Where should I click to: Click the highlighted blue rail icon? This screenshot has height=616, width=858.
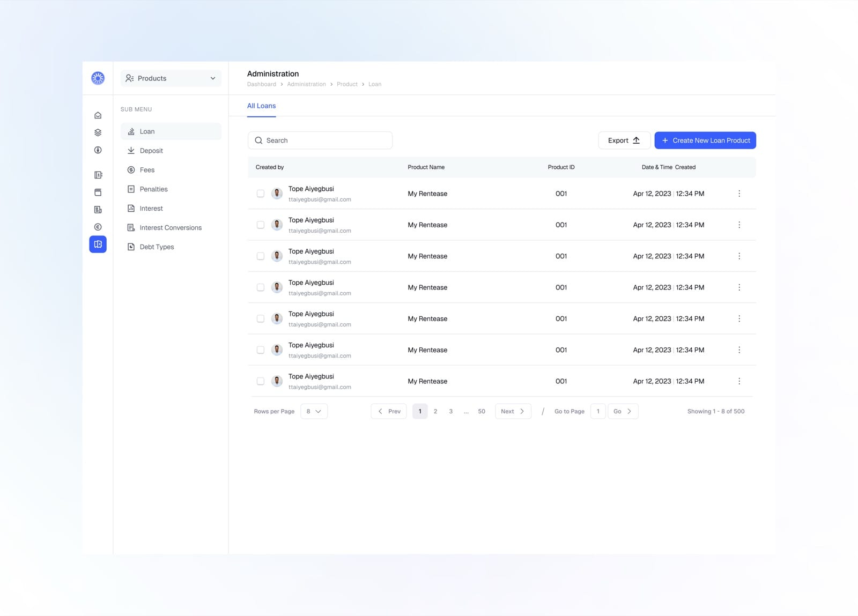pyautogui.click(x=98, y=244)
